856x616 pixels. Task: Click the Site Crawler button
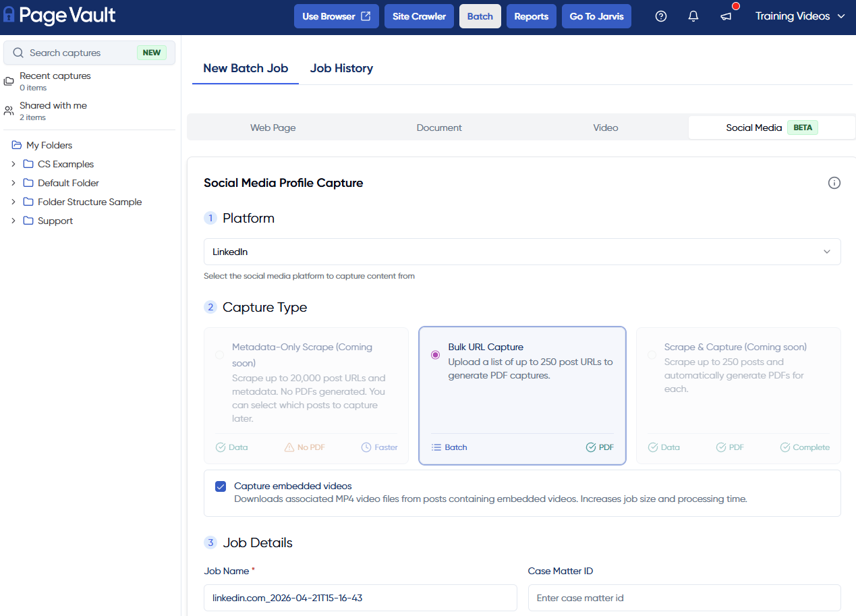[419, 16]
